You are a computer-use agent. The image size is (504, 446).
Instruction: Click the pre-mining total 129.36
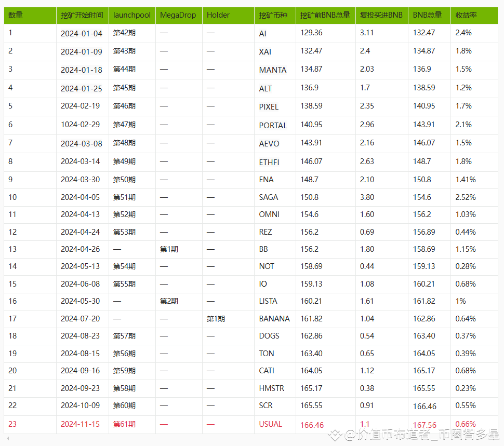point(311,33)
